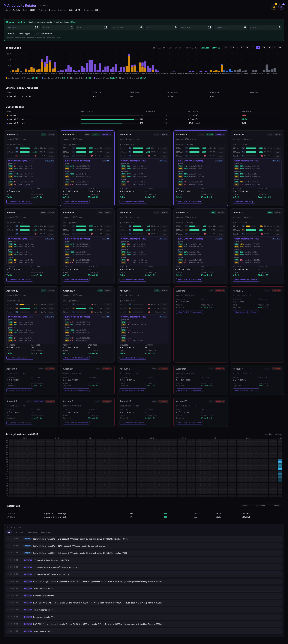Allow fresh on Account 22
Viewport: 288px width, 644px height.
coord(20,358)
